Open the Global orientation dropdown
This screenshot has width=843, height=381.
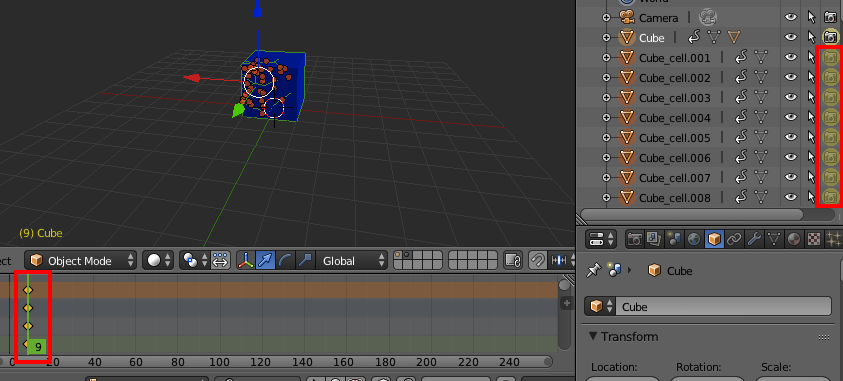351,261
